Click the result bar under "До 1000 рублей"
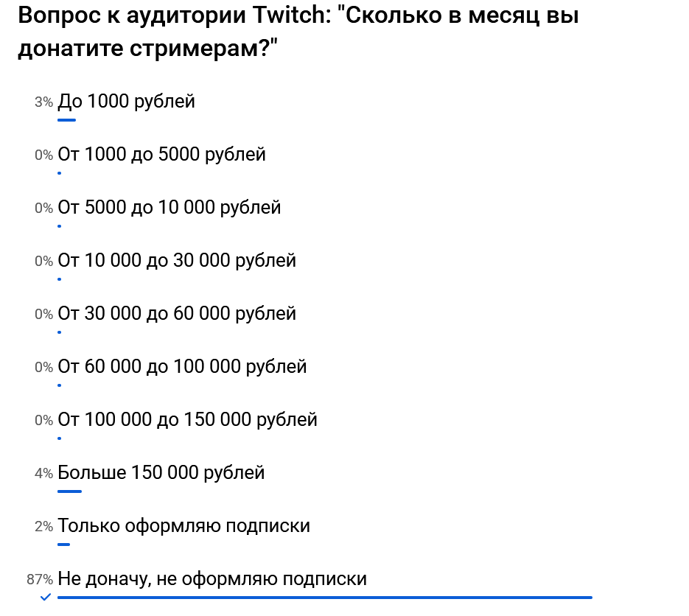 (66, 119)
